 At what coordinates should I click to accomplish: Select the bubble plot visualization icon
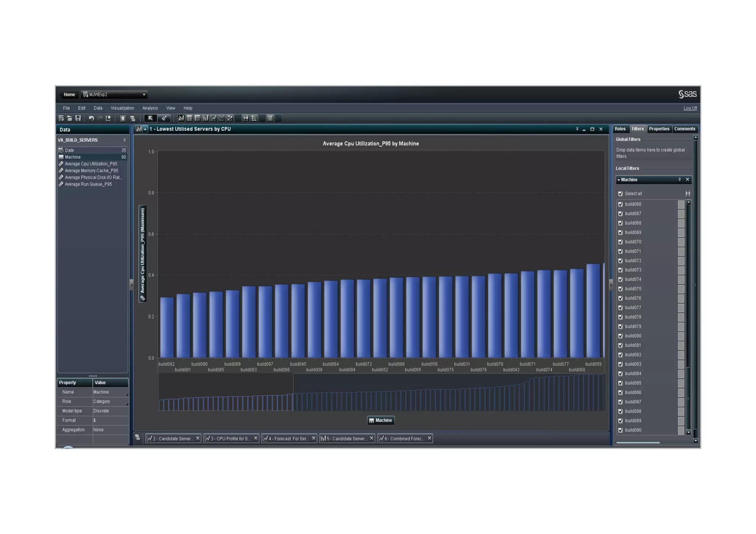(x=230, y=118)
